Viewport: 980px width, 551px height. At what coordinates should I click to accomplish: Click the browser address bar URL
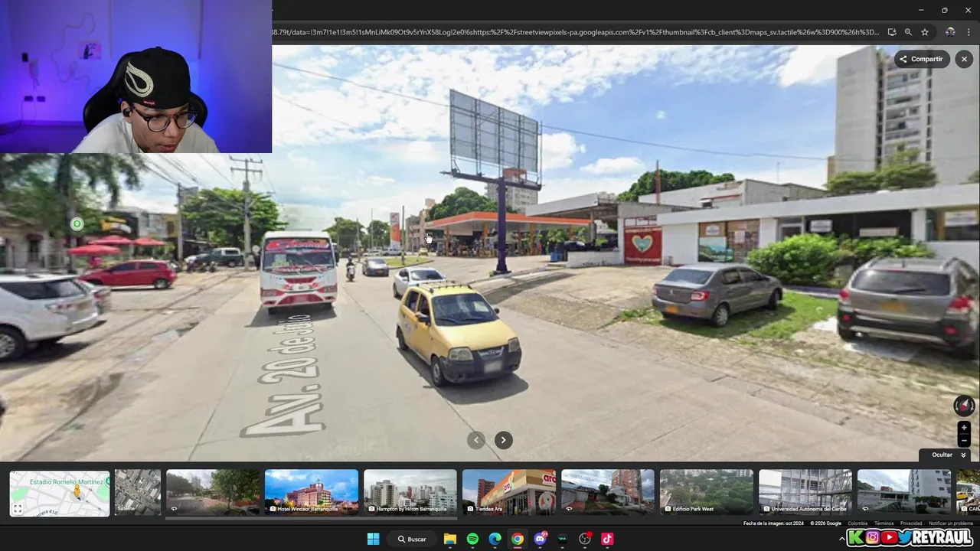[575, 32]
